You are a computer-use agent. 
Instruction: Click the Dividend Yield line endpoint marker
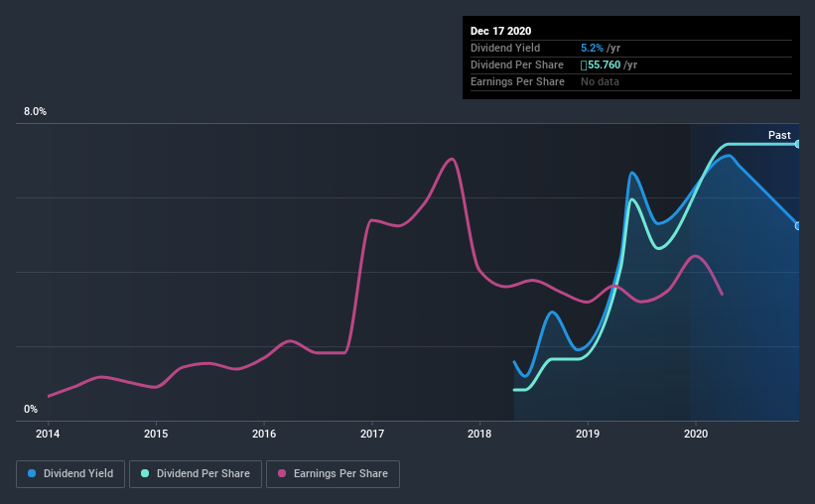point(797,225)
